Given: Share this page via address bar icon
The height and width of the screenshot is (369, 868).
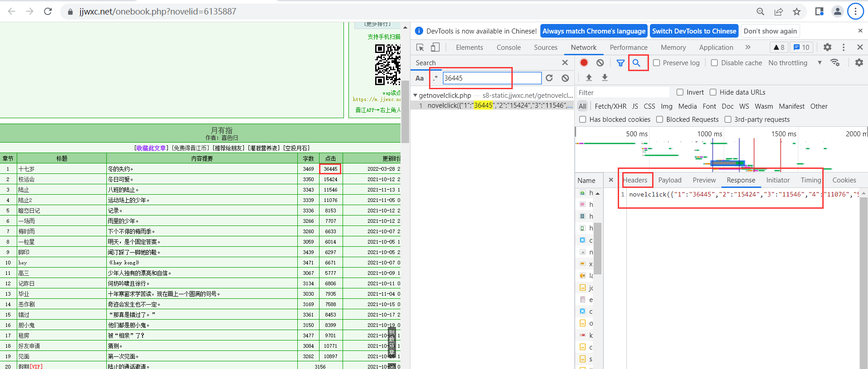Looking at the screenshot, I should coord(778,11).
